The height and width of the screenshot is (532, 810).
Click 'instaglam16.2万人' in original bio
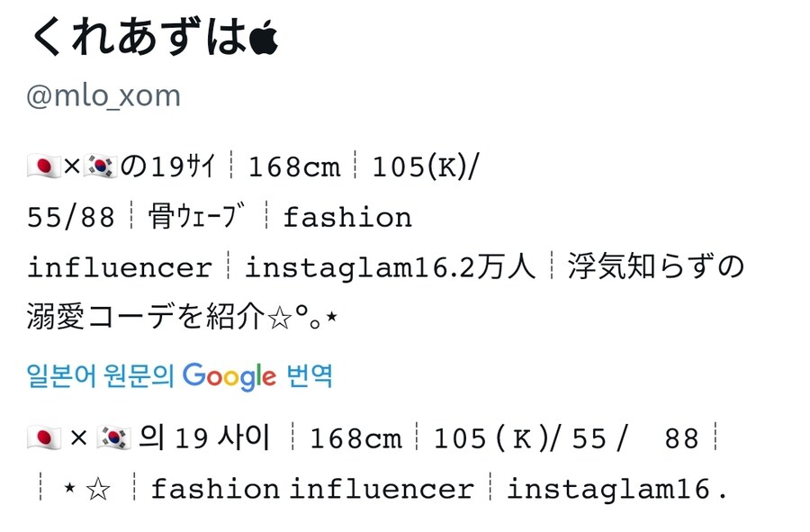pyautogui.click(x=390, y=267)
